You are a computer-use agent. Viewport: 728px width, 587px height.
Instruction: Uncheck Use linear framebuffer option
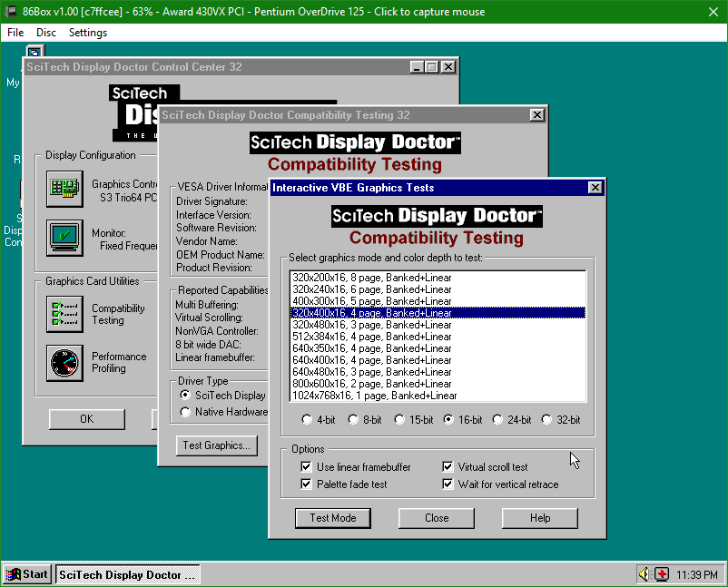click(x=306, y=466)
